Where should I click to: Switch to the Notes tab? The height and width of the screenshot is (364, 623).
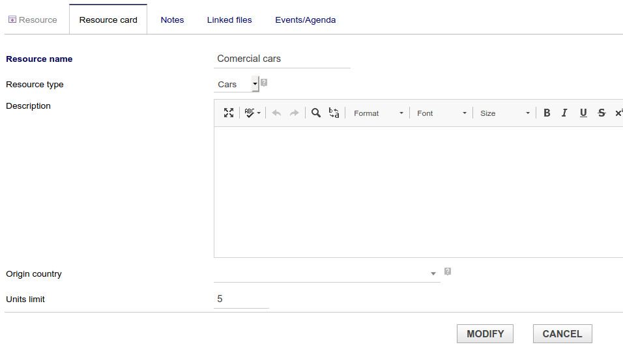172,20
